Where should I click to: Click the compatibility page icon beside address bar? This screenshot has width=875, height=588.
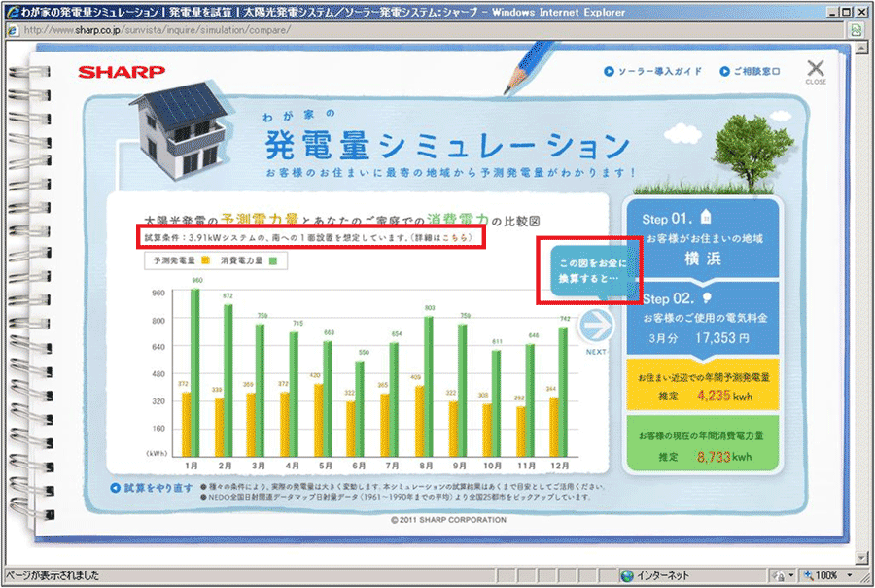855,30
